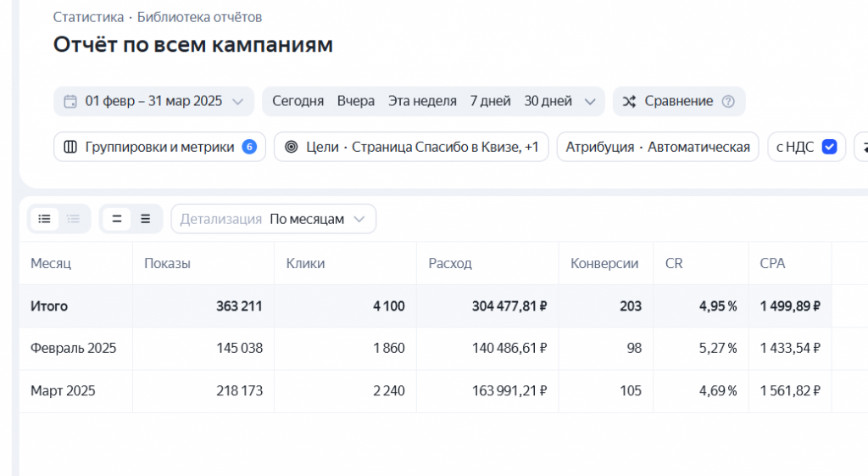Choose the Вчера period preset
This screenshot has height=476, width=868.
click(x=356, y=102)
